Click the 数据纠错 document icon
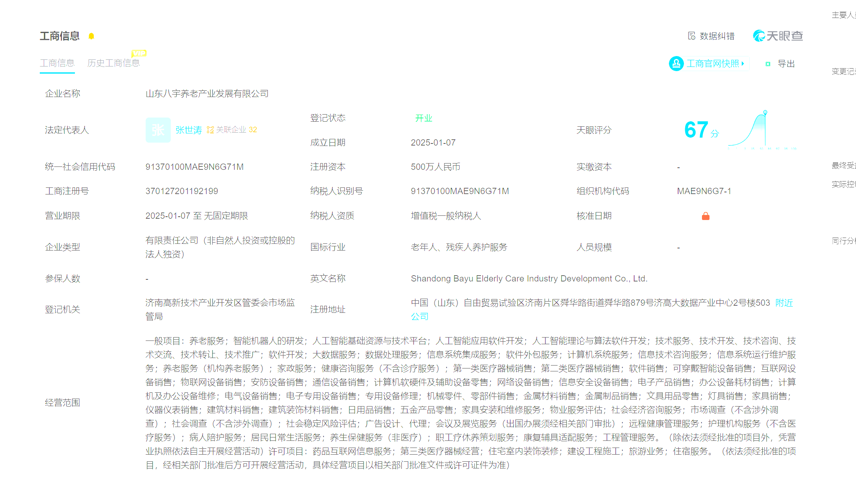Image resolution: width=856 pixels, height=504 pixels. click(691, 36)
